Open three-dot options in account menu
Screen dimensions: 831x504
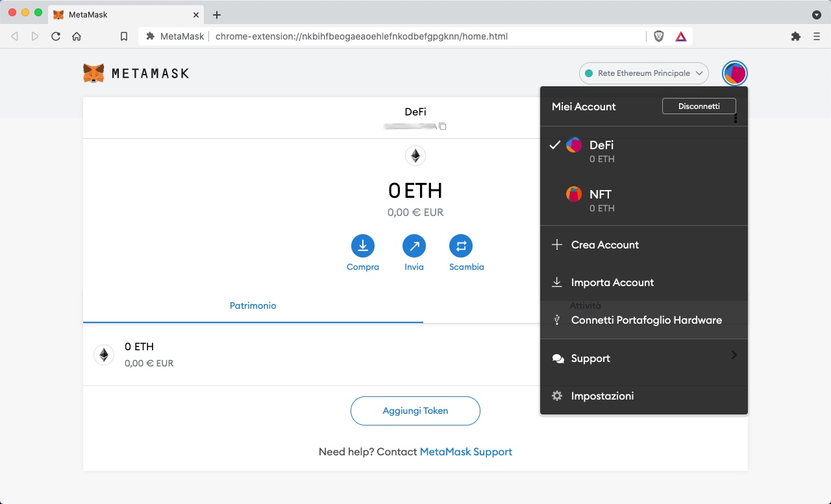coord(736,119)
